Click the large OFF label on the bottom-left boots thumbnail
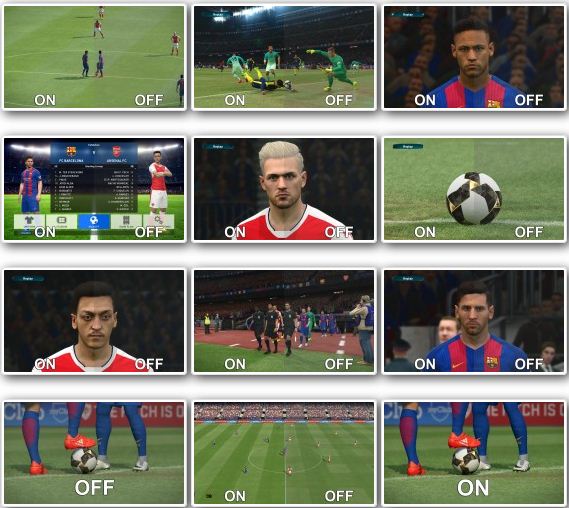 pos(94,487)
